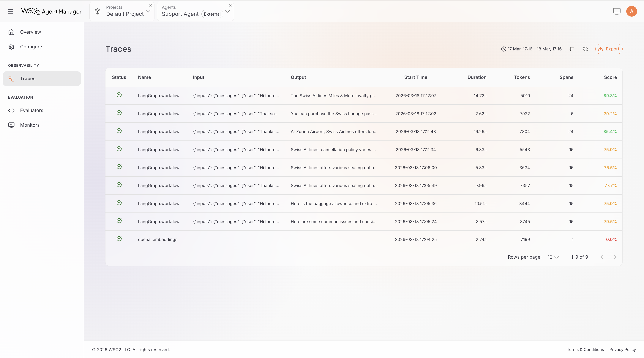Open Monitors in the sidebar
This screenshot has width=644, height=358.
pos(30,125)
